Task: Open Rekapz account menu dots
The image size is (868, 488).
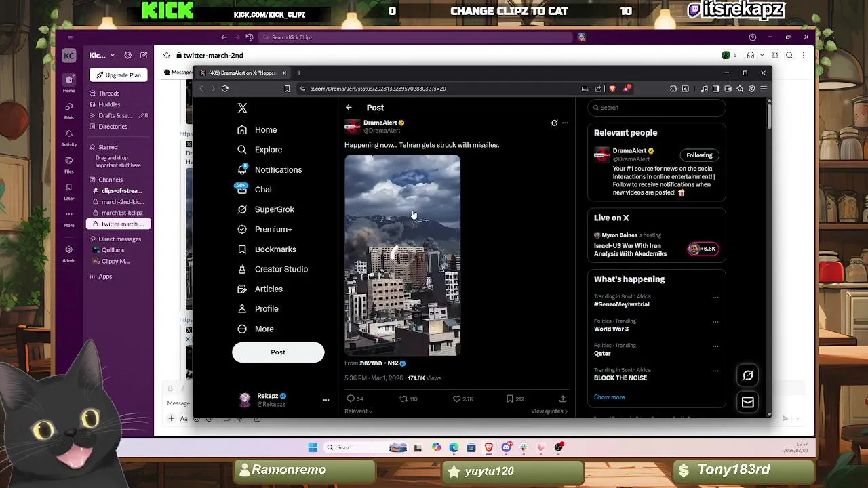Action: click(x=326, y=400)
